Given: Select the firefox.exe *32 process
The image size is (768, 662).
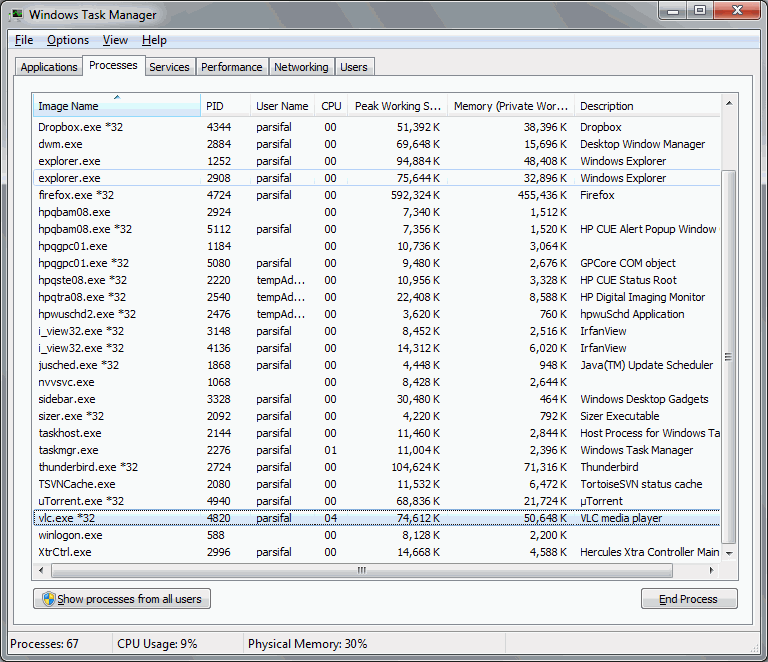Looking at the screenshot, I should pos(377,195).
